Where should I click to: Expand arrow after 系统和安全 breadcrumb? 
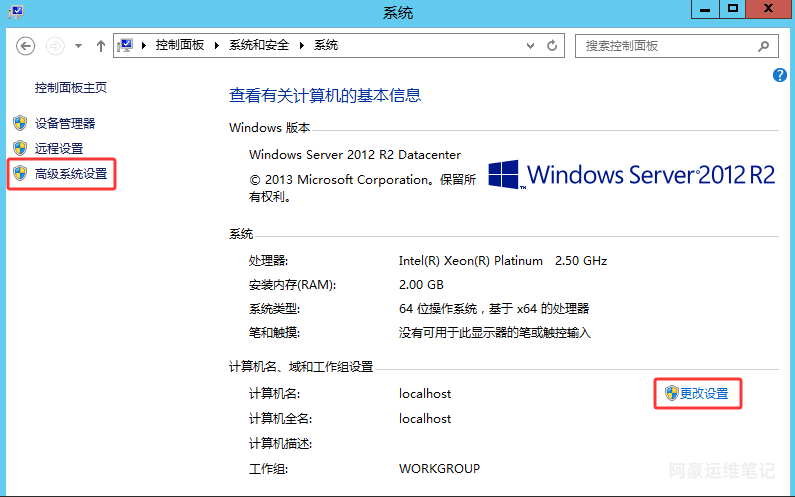302,46
